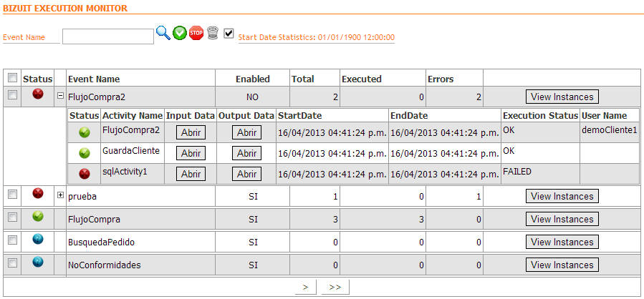Open Output Data for sqlActivity1 activity
This screenshot has width=644, height=299.
coord(246,174)
